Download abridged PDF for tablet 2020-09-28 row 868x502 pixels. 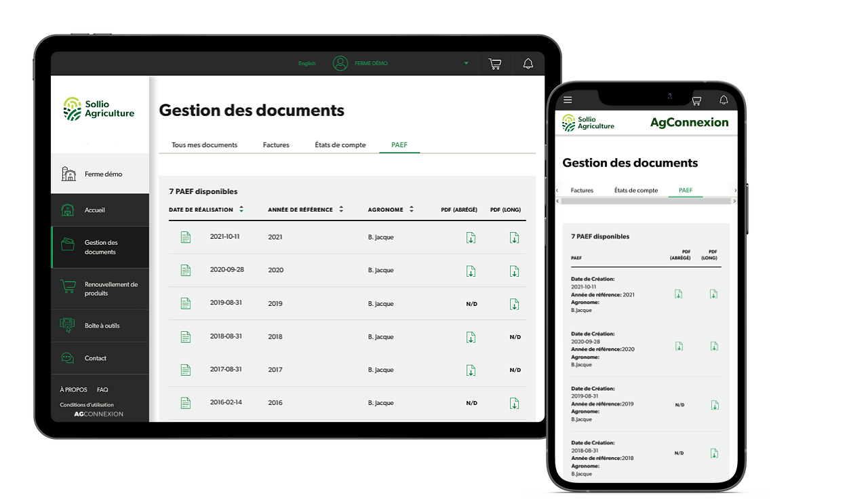pyautogui.click(x=471, y=271)
